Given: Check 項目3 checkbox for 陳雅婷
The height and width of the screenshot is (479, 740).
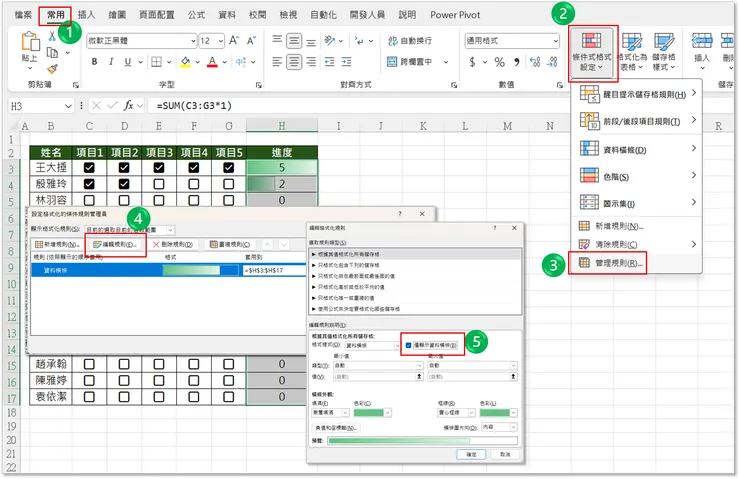Looking at the screenshot, I should pyautogui.click(x=159, y=380).
